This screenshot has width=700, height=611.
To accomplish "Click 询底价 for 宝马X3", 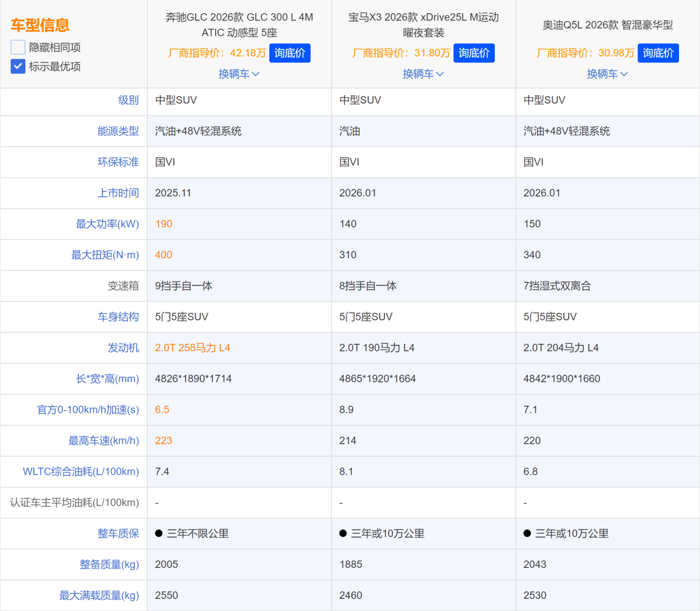I will [x=474, y=53].
